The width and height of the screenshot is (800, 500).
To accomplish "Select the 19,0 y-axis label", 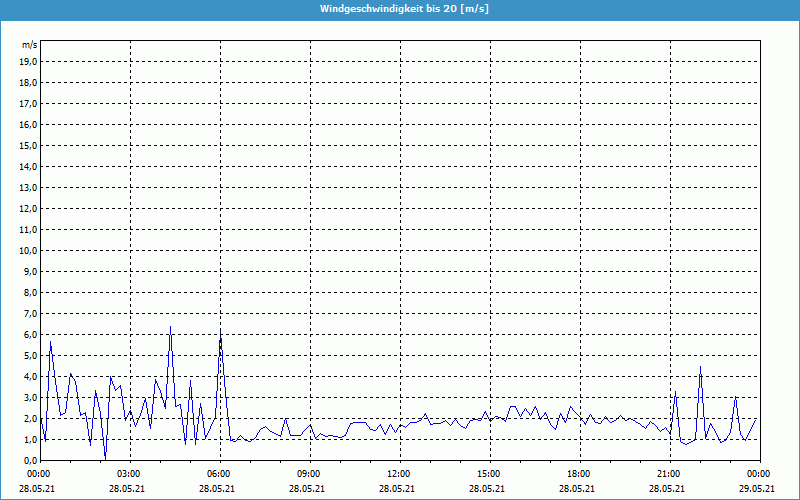I will pyautogui.click(x=29, y=61).
